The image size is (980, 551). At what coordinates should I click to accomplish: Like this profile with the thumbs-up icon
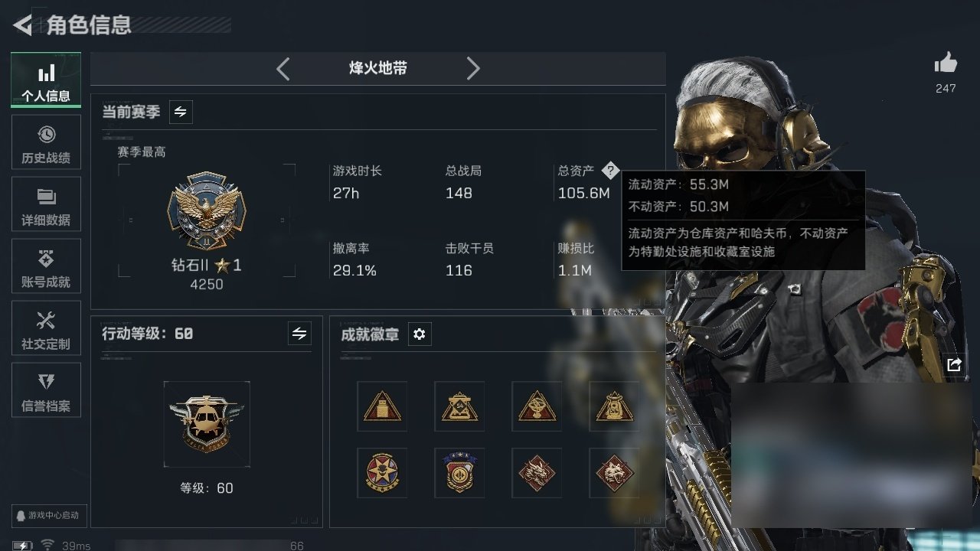coord(946,64)
